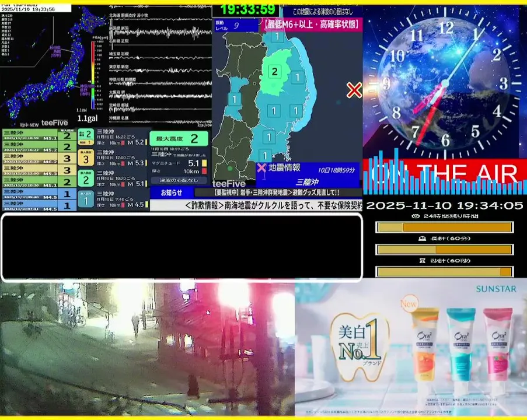Click the yellow intensity 3 badge for 12:00 quake
Image resolution: width=527 pixels, height=420 pixels.
click(x=86, y=158)
